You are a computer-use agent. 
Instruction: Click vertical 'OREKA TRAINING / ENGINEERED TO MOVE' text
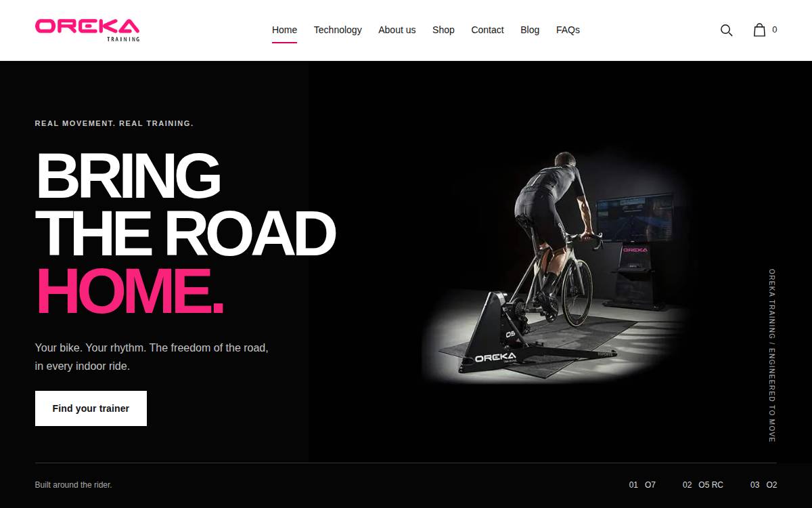(x=772, y=356)
